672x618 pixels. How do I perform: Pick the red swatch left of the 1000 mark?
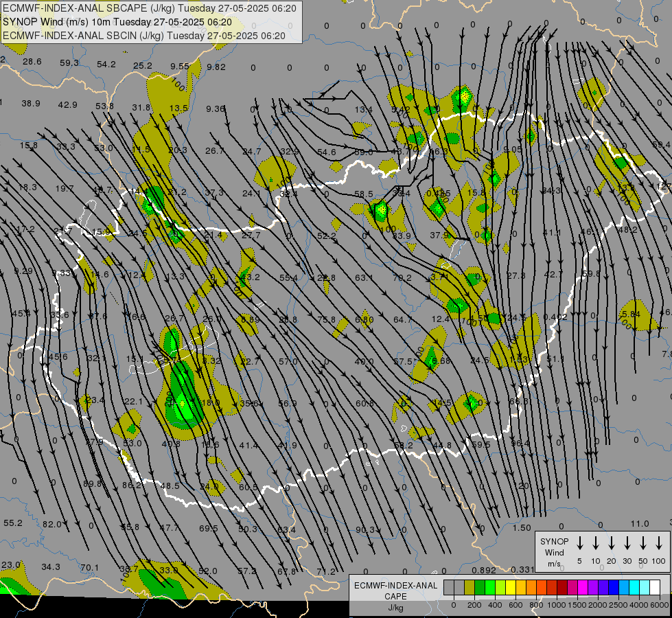tap(552, 588)
